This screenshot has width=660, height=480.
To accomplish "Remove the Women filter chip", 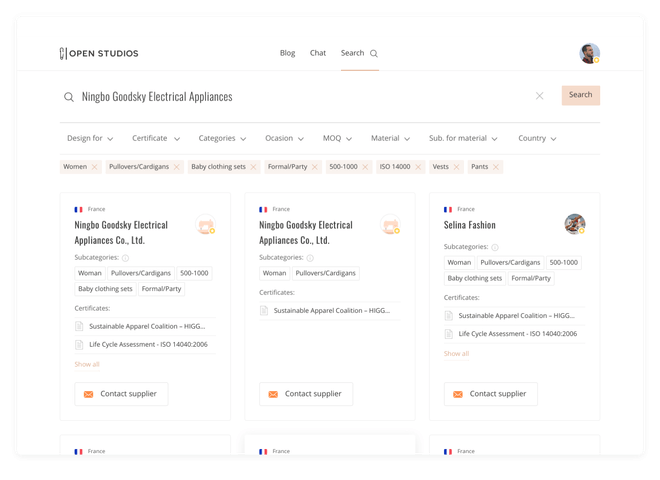I will coord(94,167).
